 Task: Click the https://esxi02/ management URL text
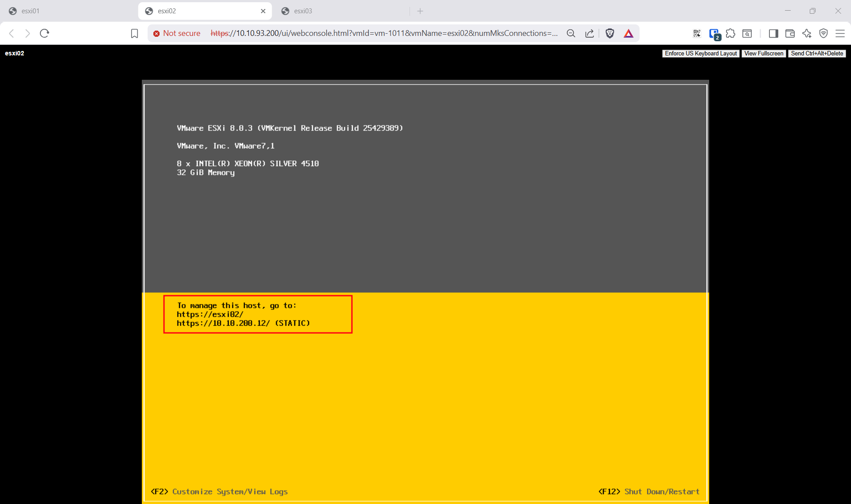[210, 314]
